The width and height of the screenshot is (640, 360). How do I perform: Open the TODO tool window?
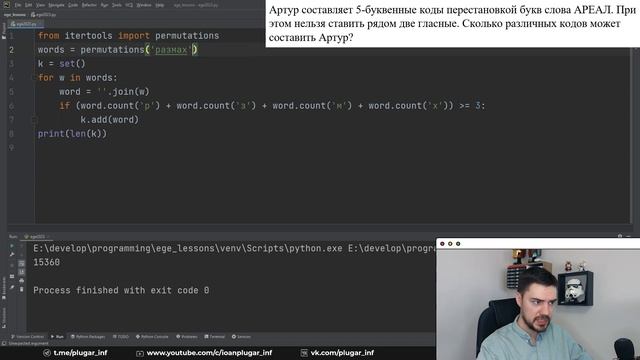(120, 337)
